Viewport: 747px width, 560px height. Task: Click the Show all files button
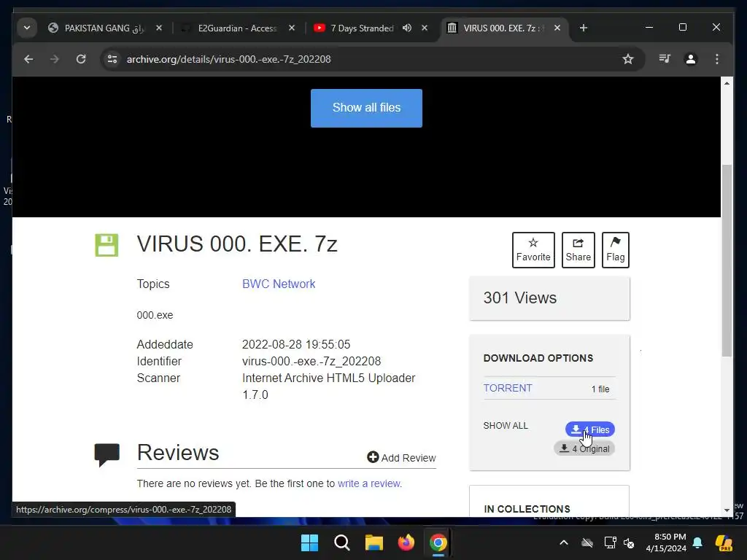(366, 108)
